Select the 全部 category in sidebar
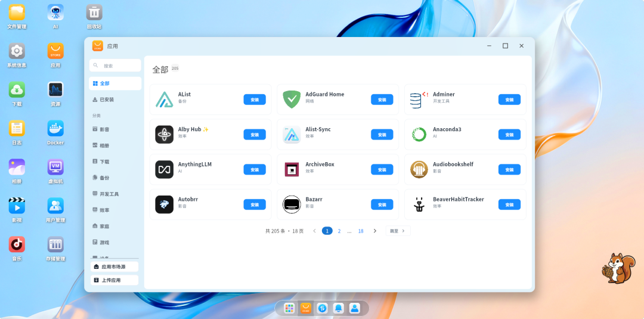Image resolution: width=644 pixels, height=319 pixels. coord(115,83)
